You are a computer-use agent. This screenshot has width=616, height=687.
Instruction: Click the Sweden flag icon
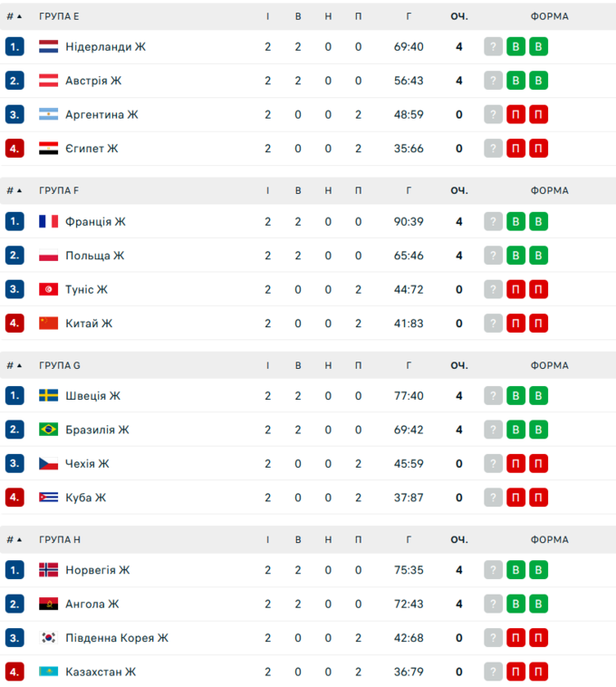48,396
